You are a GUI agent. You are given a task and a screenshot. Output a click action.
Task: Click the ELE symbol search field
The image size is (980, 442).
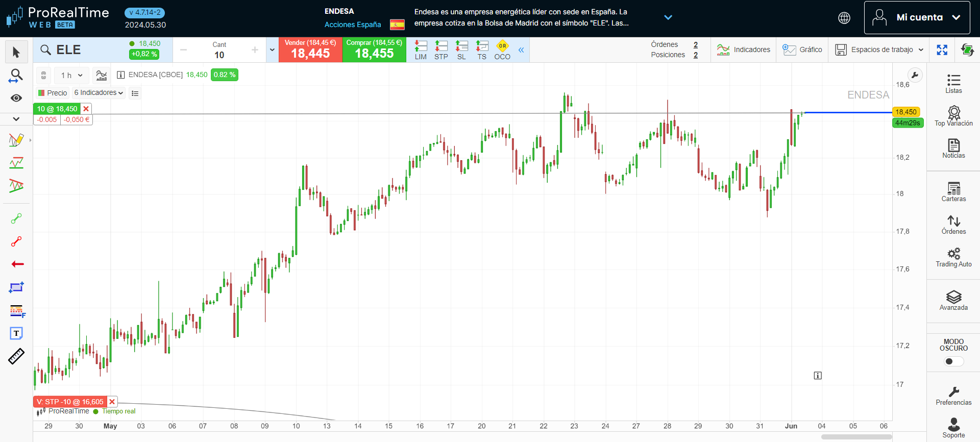coord(82,50)
